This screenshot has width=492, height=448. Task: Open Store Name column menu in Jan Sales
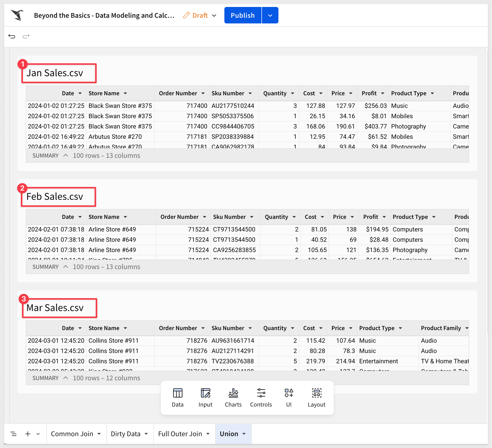pyautogui.click(x=125, y=93)
